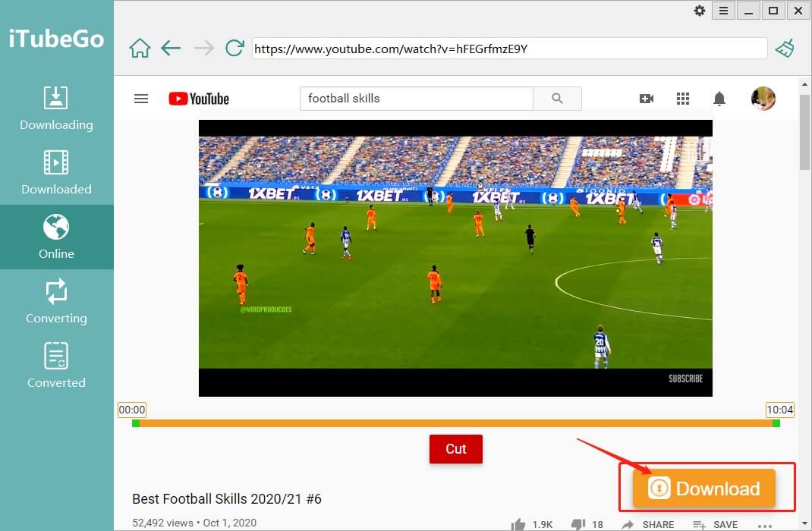This screenshot has height=531, width=812.
Task: Click the video title text
Action: (227, 499)
